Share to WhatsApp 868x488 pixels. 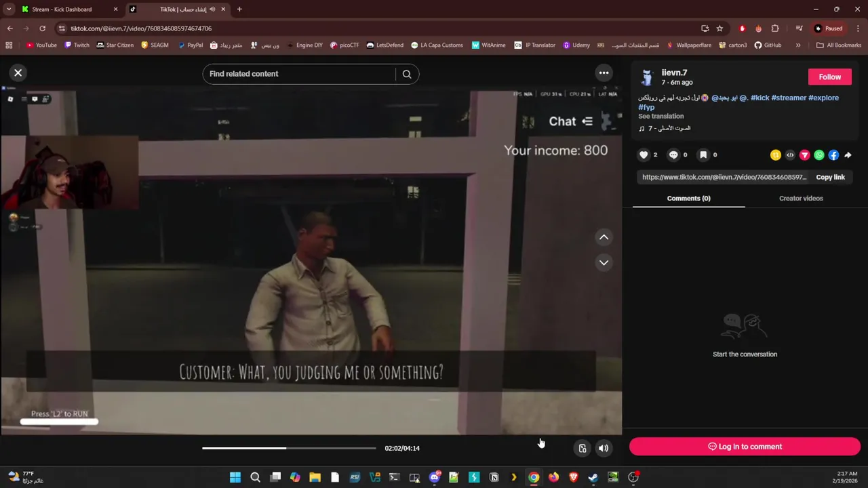click(x=819, y=155)
